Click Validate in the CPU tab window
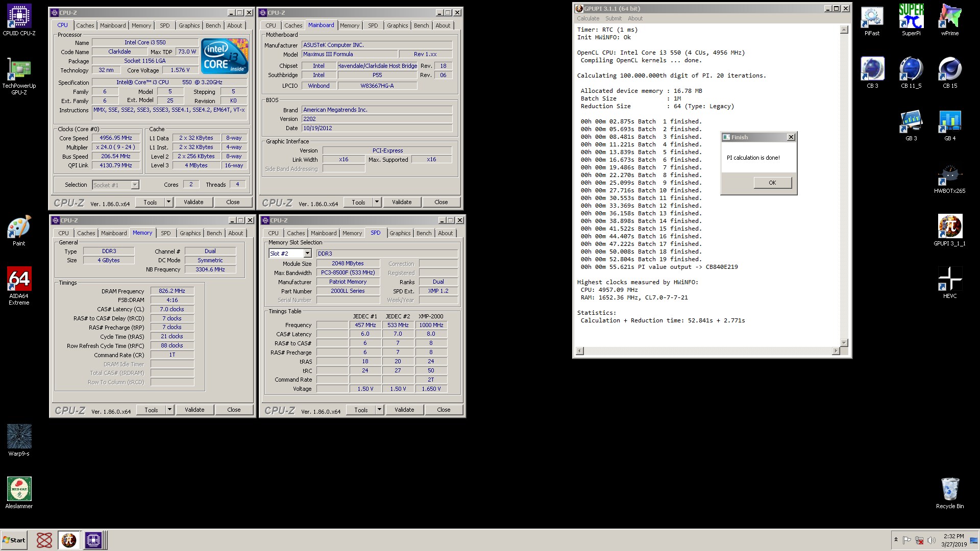This screenshot has width=980, height=551. pos(193,202)
